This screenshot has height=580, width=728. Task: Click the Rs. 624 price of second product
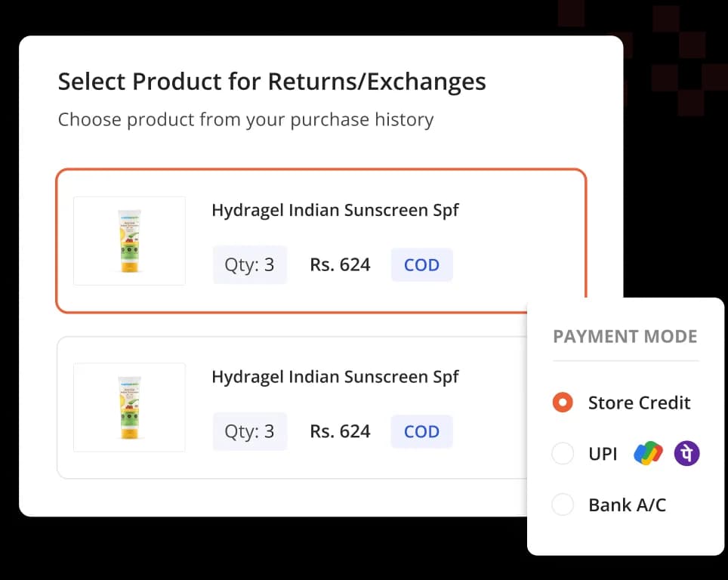tap(340, 431)
